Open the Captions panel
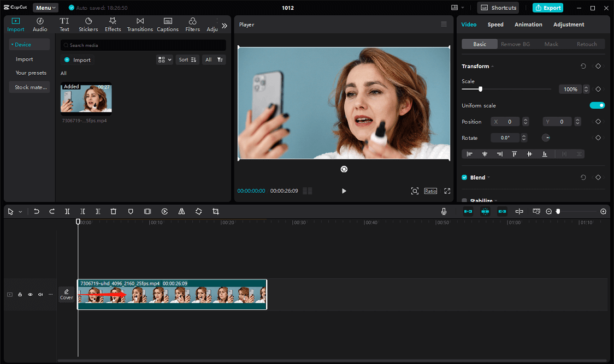Screen dimensions: 614x364 [168, 25]
